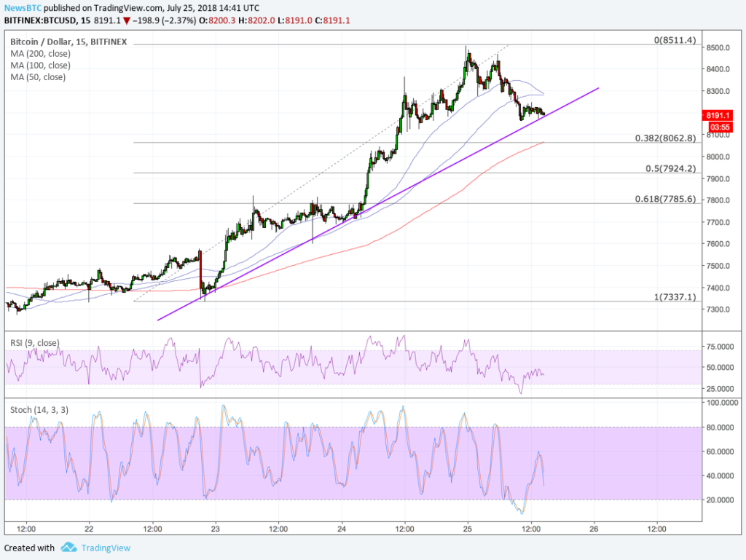The height and width of the screenshot is (560, 746).
Task: Toggle the MA (200, close) indicator
Action: click(40, 53)
